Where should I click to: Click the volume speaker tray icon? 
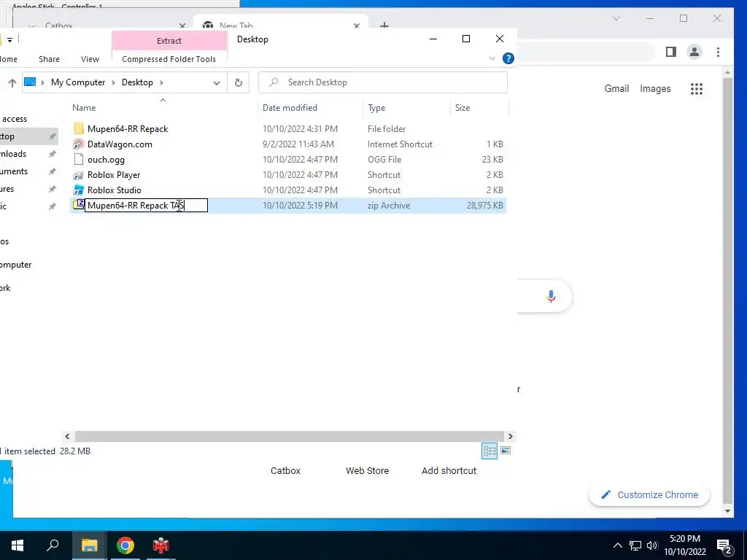click(652, 545)
